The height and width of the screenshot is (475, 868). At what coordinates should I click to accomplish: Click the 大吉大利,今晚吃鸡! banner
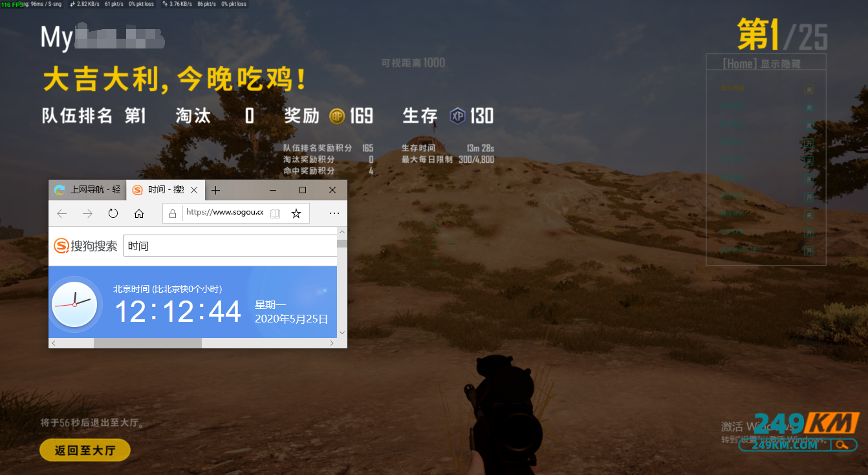coord(175,80)
